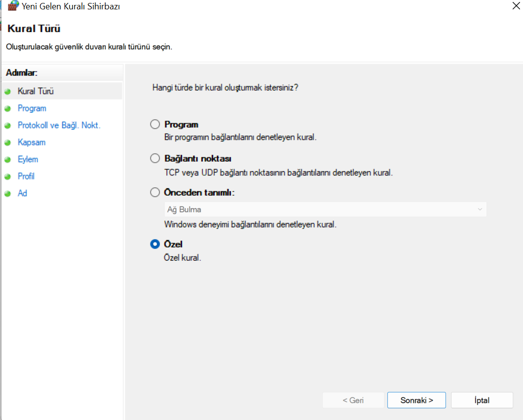This screenshot has height=420, width=523.
Task: Click green bullet beside Kural Türü step
Action: point(7,92)
